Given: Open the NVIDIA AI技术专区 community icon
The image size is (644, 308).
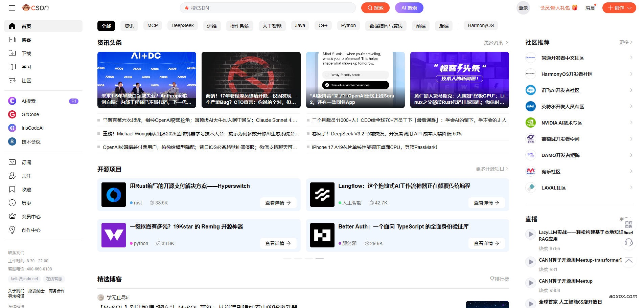Looking at the screenshot, I should coord(530,123).
